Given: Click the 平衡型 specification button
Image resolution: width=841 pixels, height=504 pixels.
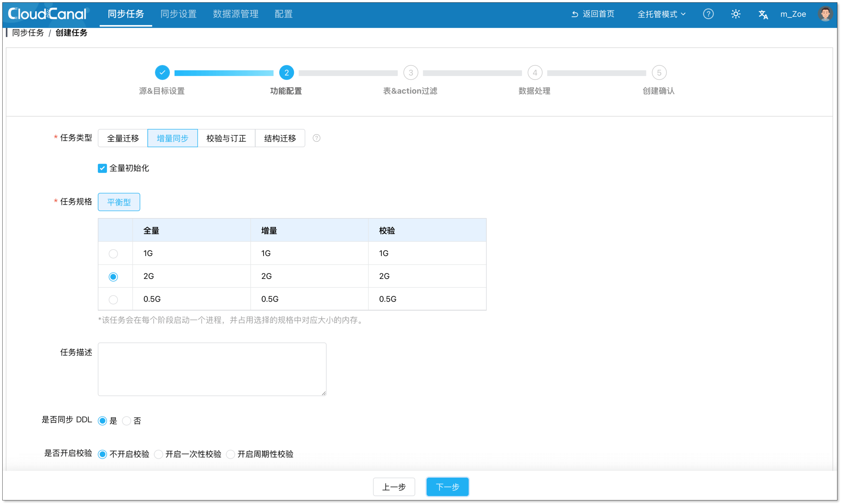Looking at the screenshot, I should pos(119,202).
